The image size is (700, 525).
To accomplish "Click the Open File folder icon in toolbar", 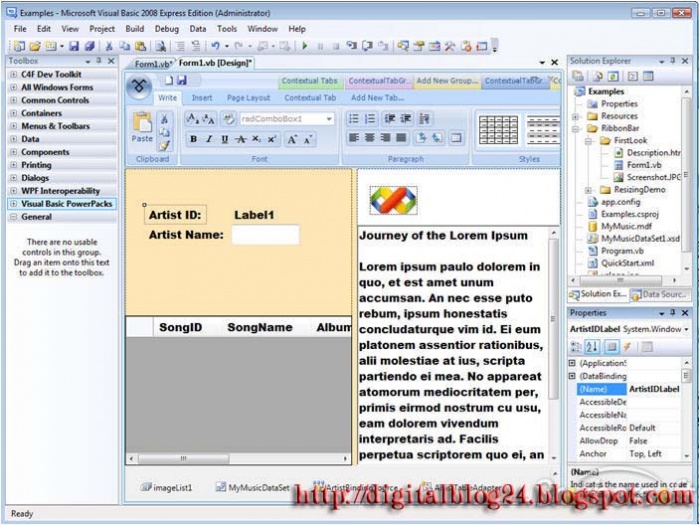I will pos(35,46).
